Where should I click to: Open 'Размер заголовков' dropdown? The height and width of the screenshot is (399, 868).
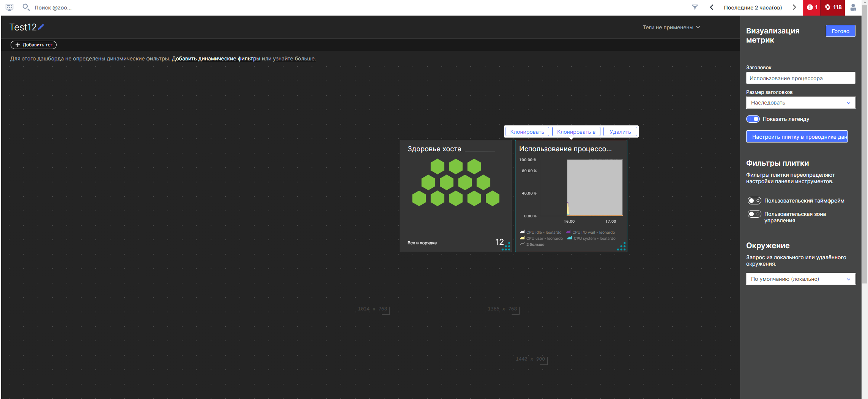click(800, 103)
